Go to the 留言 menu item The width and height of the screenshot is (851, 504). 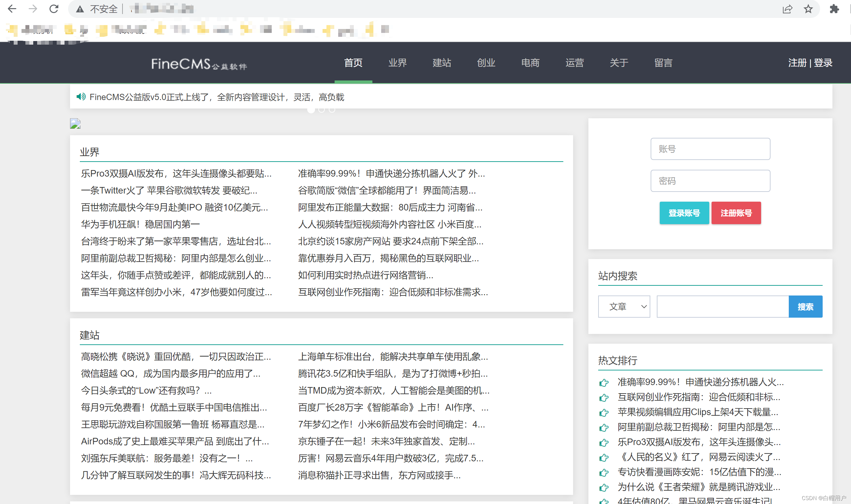tap(663, 63)
